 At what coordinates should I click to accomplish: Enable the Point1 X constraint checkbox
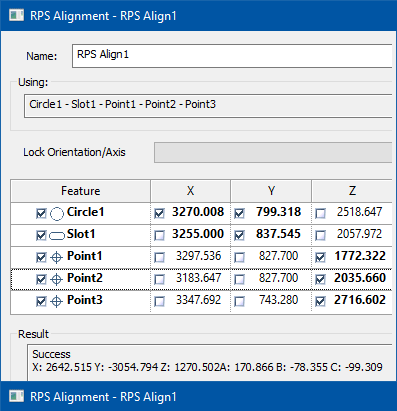pyautogui.click(x=159, y=257)
